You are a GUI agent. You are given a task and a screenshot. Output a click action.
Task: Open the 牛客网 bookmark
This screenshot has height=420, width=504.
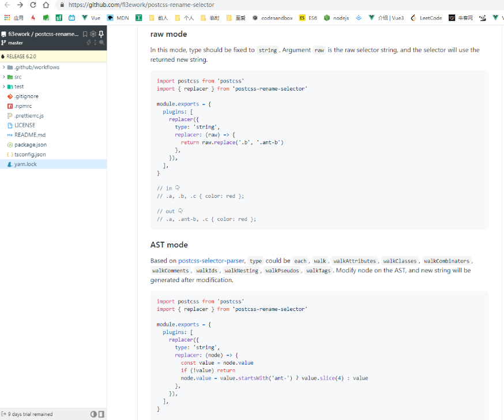[x=461, y=18]
